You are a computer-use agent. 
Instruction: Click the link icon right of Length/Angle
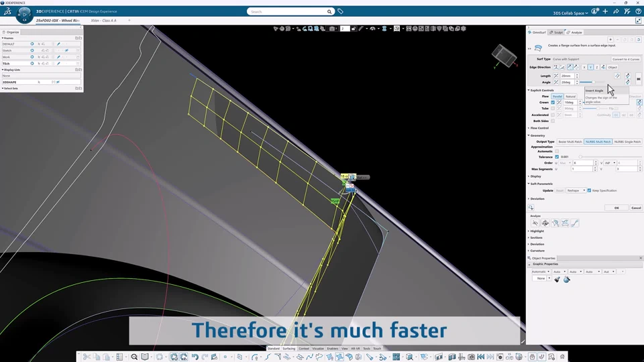[638, 79]
